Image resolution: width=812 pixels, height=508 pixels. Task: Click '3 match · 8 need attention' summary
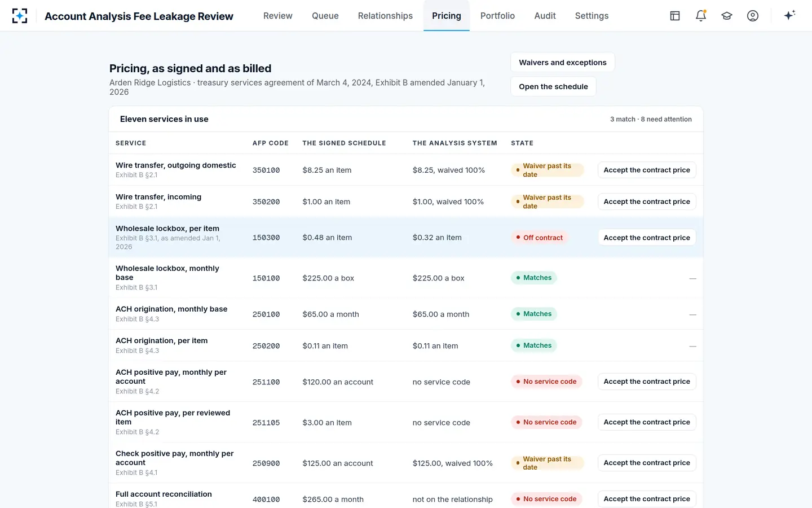[x=651, y=119]
